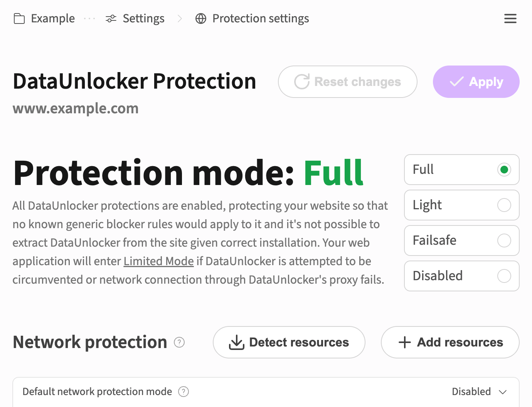Expand the breadcrumb ellipsis after Example
The height and width of the screenshot is (407, 532).
[89, 18]
